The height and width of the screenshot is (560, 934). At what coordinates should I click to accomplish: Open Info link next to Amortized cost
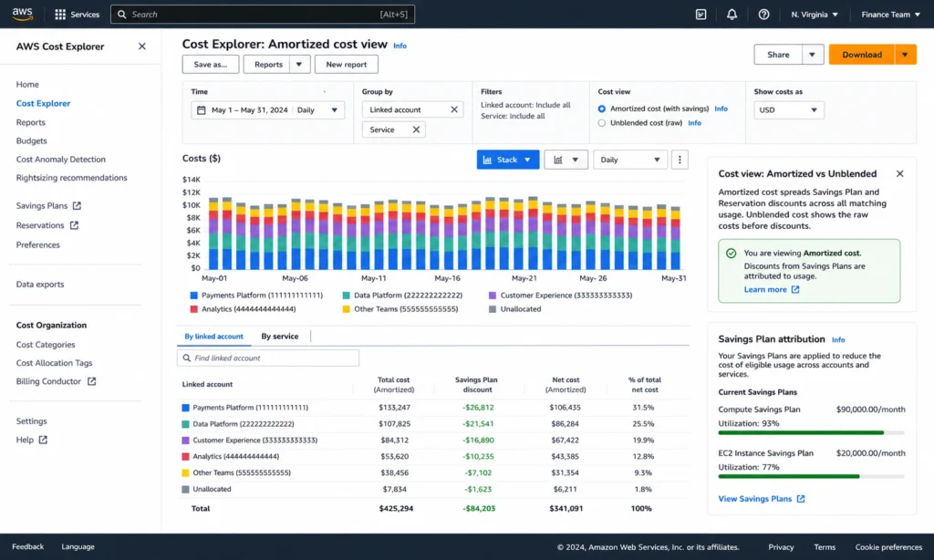(x=721, y=109)
